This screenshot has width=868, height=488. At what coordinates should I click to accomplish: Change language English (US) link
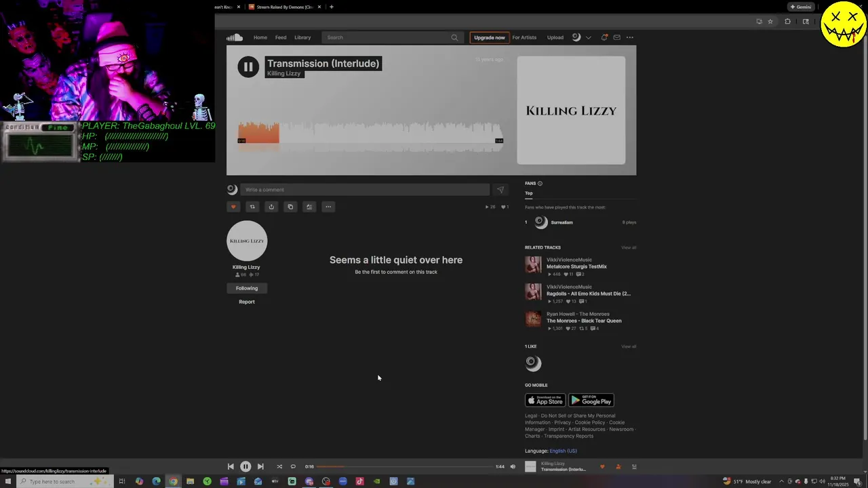563,451
